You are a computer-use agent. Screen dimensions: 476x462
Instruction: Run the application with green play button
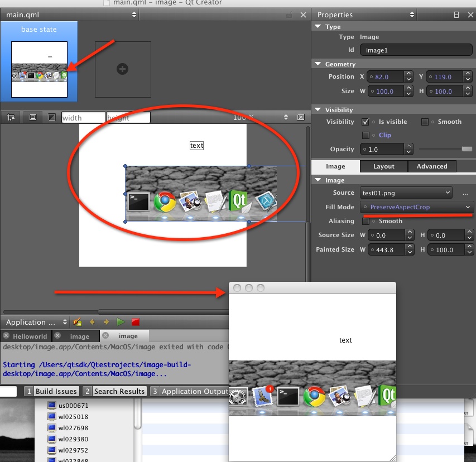pyautogui.click(x=121, y=322)
